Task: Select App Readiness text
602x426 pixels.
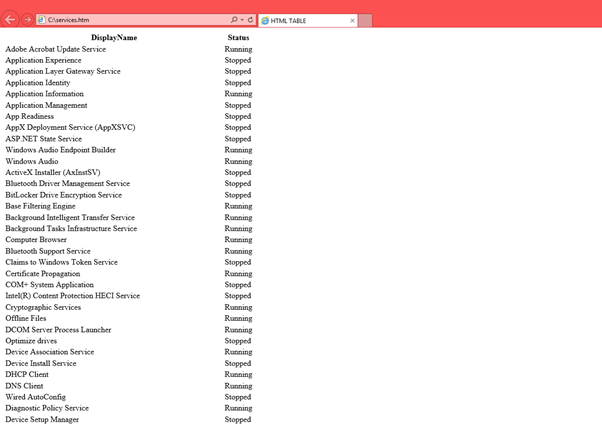Action: pos(30,116)
